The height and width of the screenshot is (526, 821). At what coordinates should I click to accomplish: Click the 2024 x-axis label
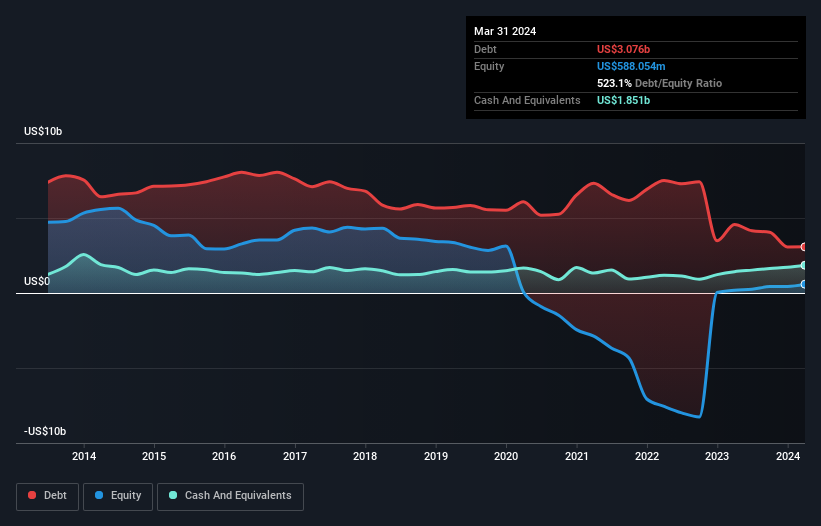point(787,456)
